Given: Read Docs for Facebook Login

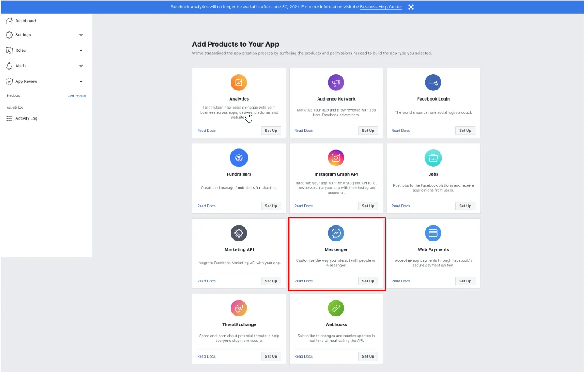Looking at the screenshot, I should click(x=401, y=131).
